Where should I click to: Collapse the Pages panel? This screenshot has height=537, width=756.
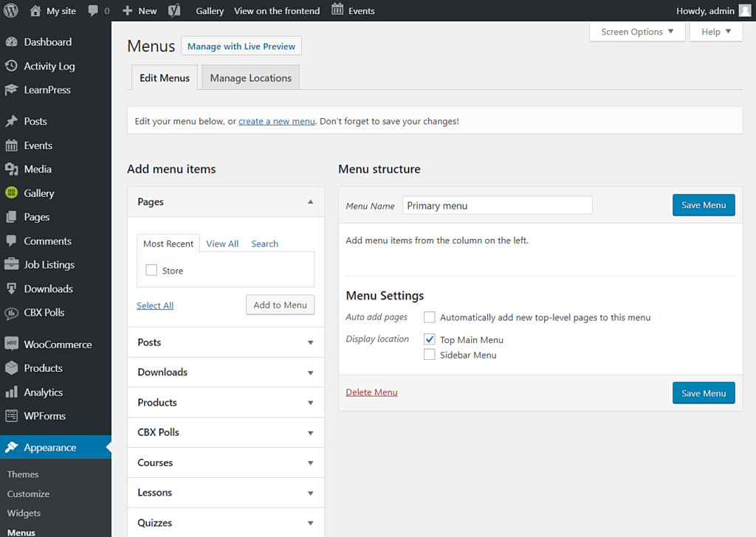(311, 201)
